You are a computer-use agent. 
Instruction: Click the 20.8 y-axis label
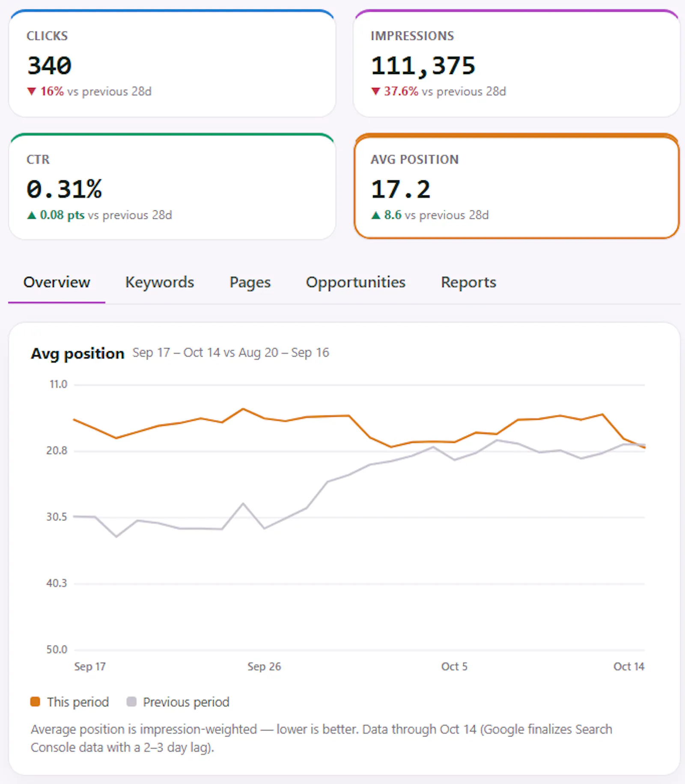point(57,451)
